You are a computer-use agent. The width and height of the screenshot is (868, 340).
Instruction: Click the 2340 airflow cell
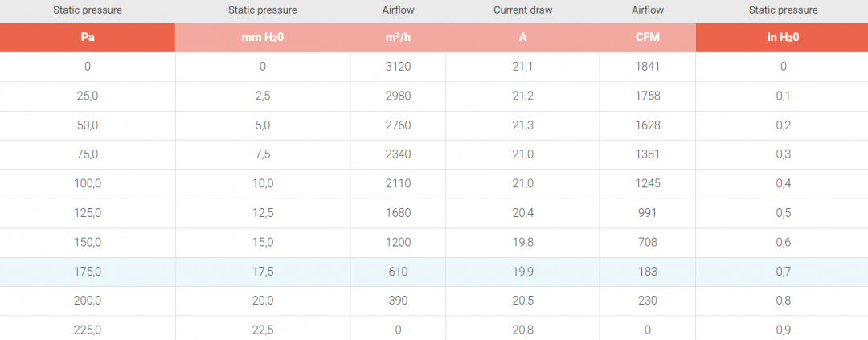pos(398,154)
